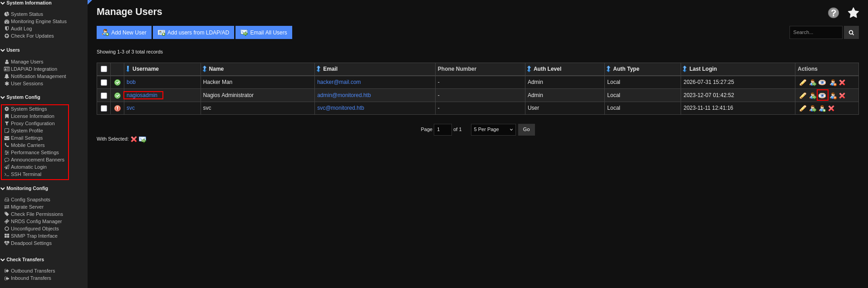
Task: Edit svc user with pencil icon
Action: [803, 108]
